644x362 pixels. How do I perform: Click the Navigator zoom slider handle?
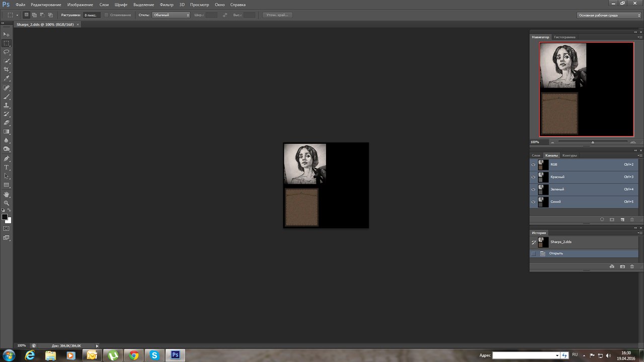[x=593, y=142]
